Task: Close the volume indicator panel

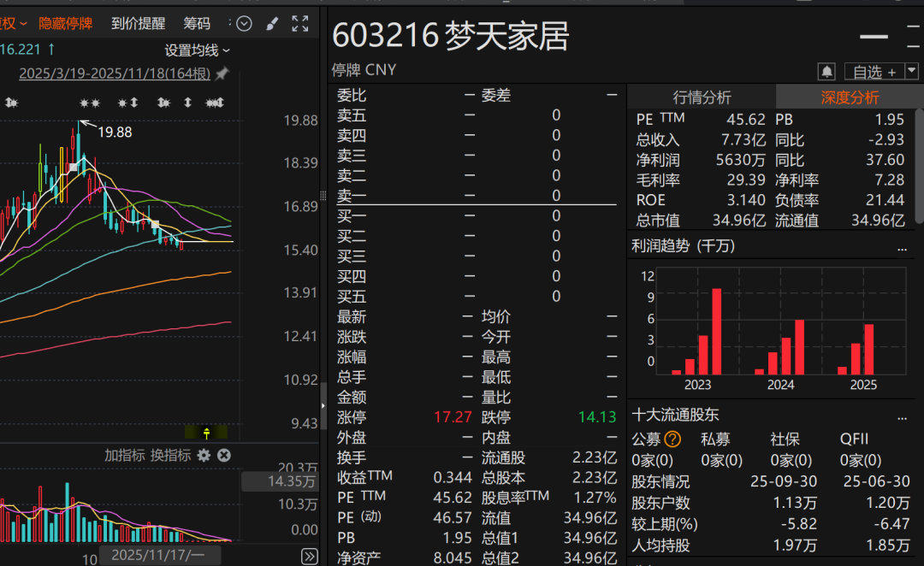Action: coord(224,455)
